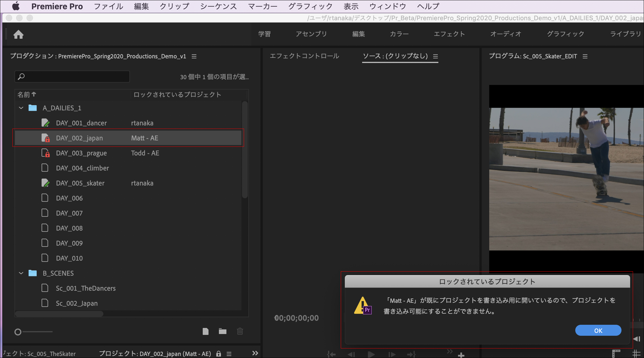Screen dimensions: 644x358
Task: Click the Add Marker plus icon
Action: (x=461, y=355)
